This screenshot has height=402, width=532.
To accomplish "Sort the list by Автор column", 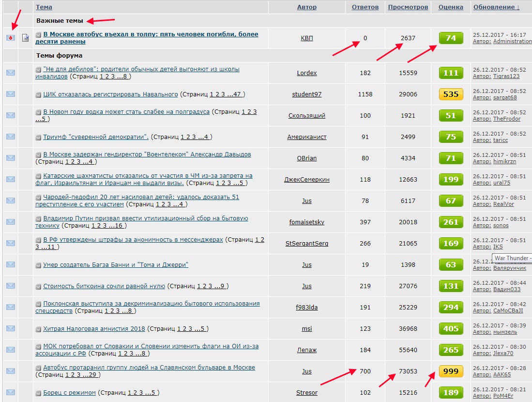I will [307, 7].
